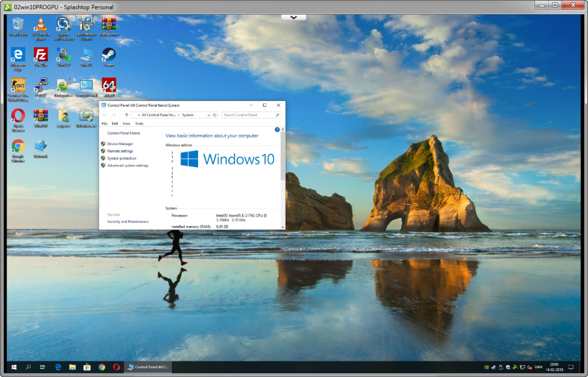Open the Spybot Anti-Beacon shortcut
588x377 pixels.
point(64,28)
